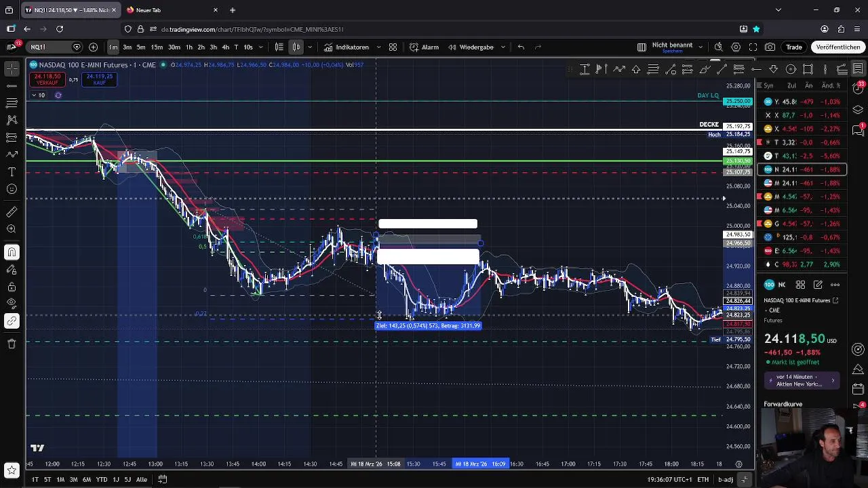Click the compare or add symbol plus icon
Viewport: 868px width, 488px height.
pos(93,47)
